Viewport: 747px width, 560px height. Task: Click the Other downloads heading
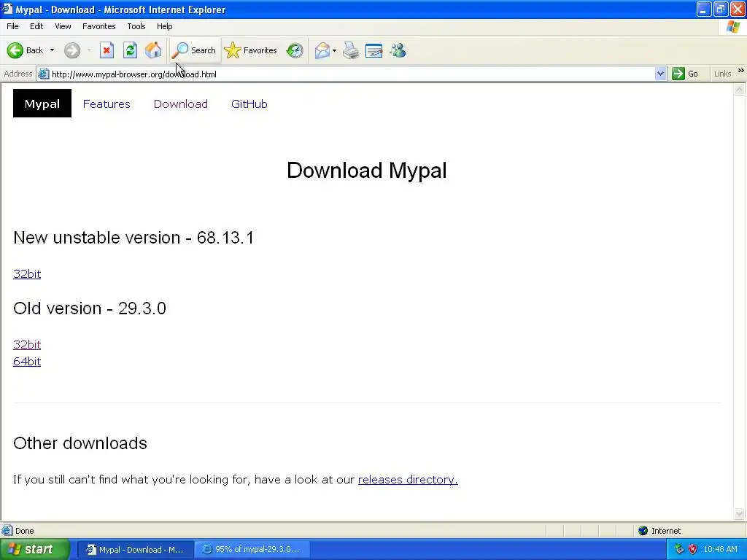click(80, 443)
